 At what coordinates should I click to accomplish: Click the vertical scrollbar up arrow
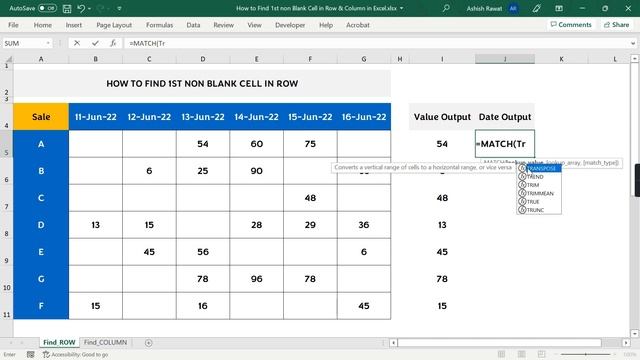click(634, 59)
